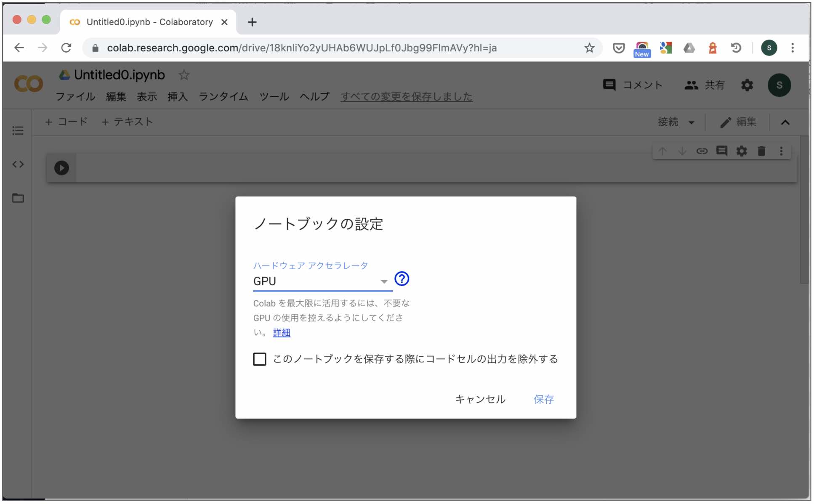Collapse header with chevron up
Image resolution: width=814 pixels, height=504 pixels.
coord(785,122)
